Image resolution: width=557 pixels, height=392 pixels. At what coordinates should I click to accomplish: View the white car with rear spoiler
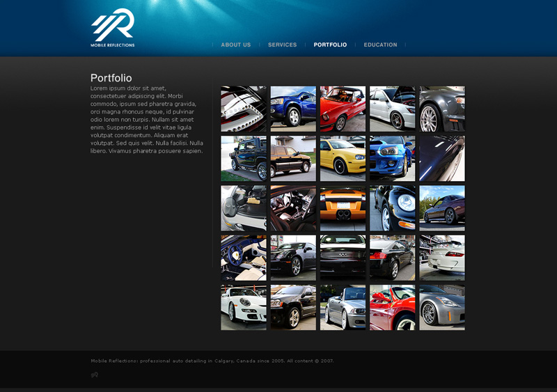point(441,258)
